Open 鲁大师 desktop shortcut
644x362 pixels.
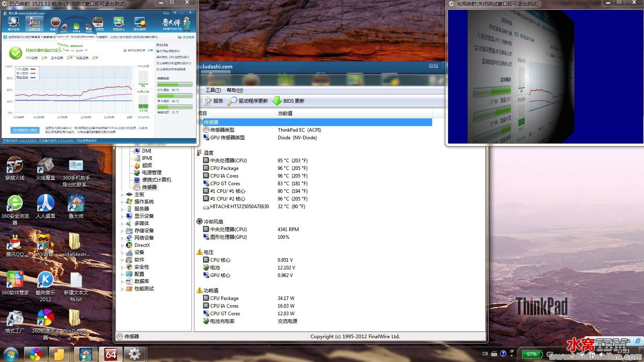pos(76,207)
